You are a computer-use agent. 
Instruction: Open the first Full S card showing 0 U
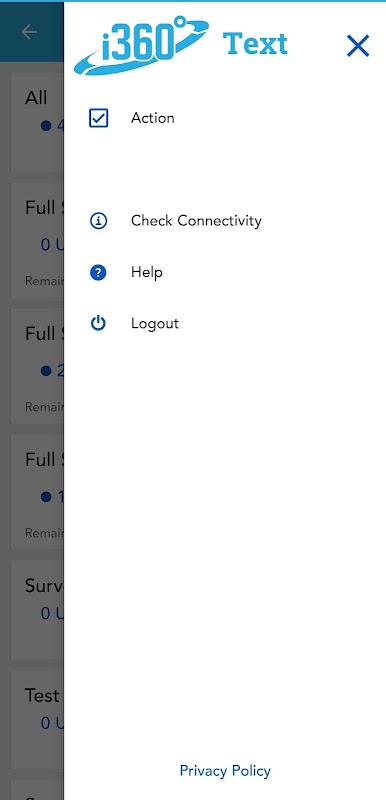coord(37,240)
